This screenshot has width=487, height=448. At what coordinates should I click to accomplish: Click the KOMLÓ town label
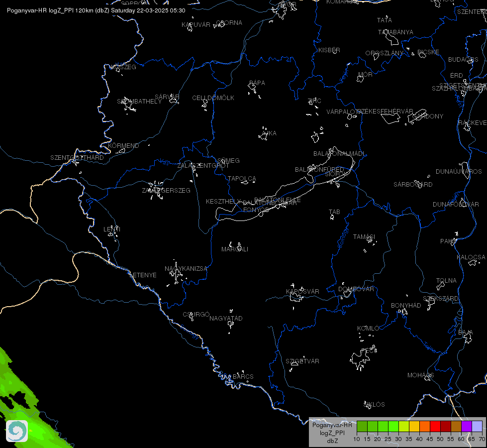[368, 329]
